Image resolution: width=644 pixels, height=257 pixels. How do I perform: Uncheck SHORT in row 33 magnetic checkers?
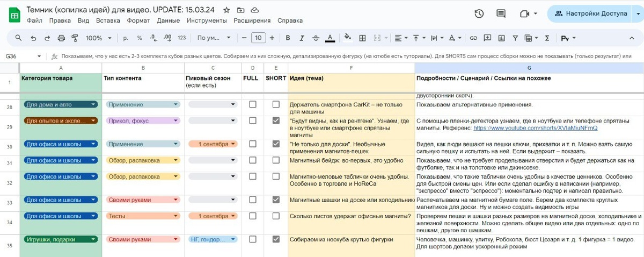click(x=276, y=199)
